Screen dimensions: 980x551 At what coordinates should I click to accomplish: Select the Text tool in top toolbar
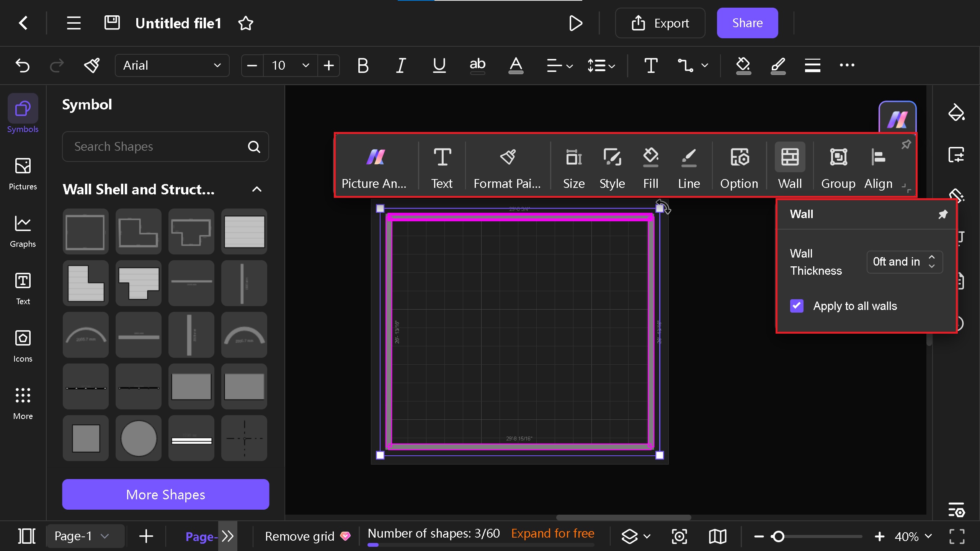coord(651,65)
